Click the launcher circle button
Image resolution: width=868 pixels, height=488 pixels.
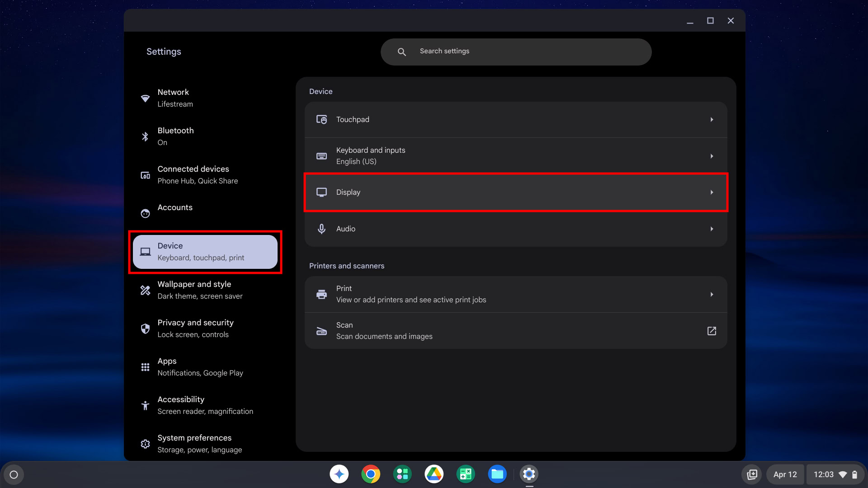tap(14, 474)
